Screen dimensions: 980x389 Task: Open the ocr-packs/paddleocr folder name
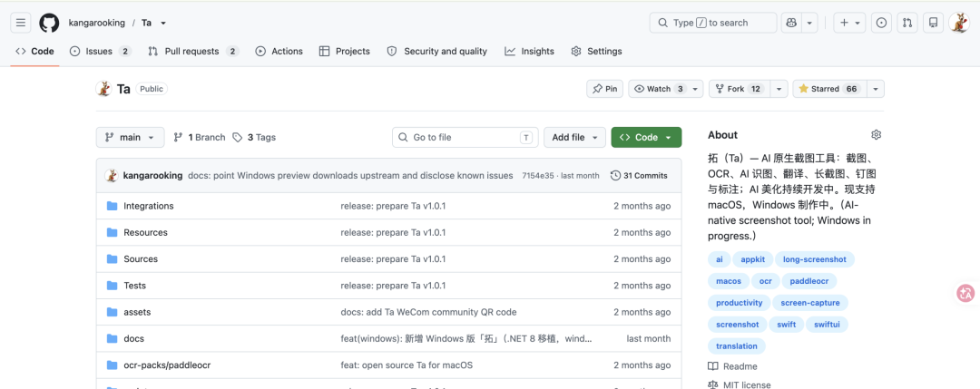pyautogui.click(x=167, y=365)
